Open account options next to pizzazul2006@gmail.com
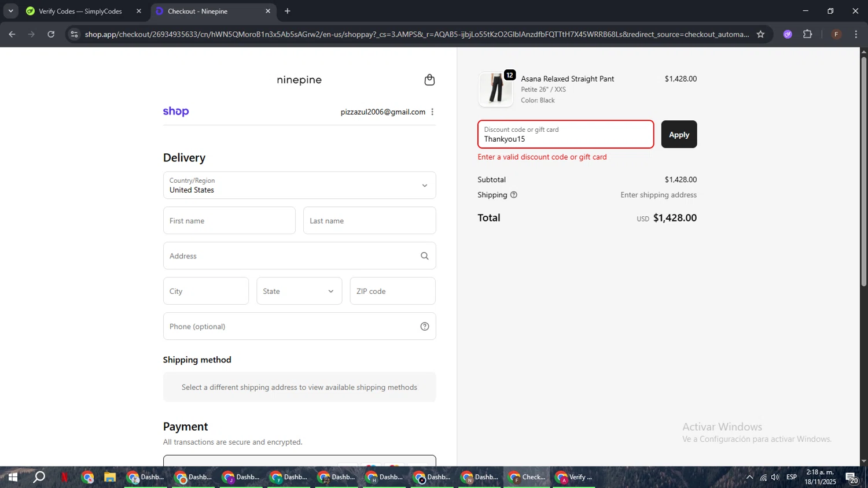Viewport: 868px width, 488px height. (x=432, y=112)
